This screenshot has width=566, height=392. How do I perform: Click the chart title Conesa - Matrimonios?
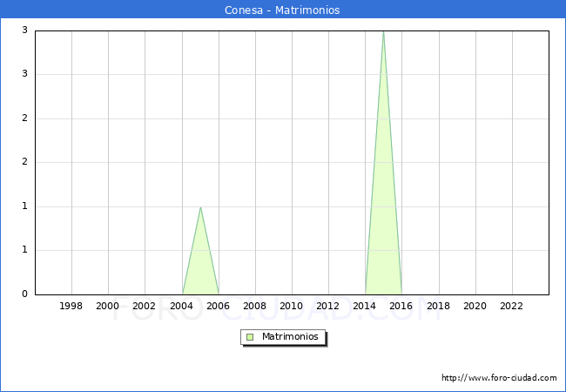(282, 10)
